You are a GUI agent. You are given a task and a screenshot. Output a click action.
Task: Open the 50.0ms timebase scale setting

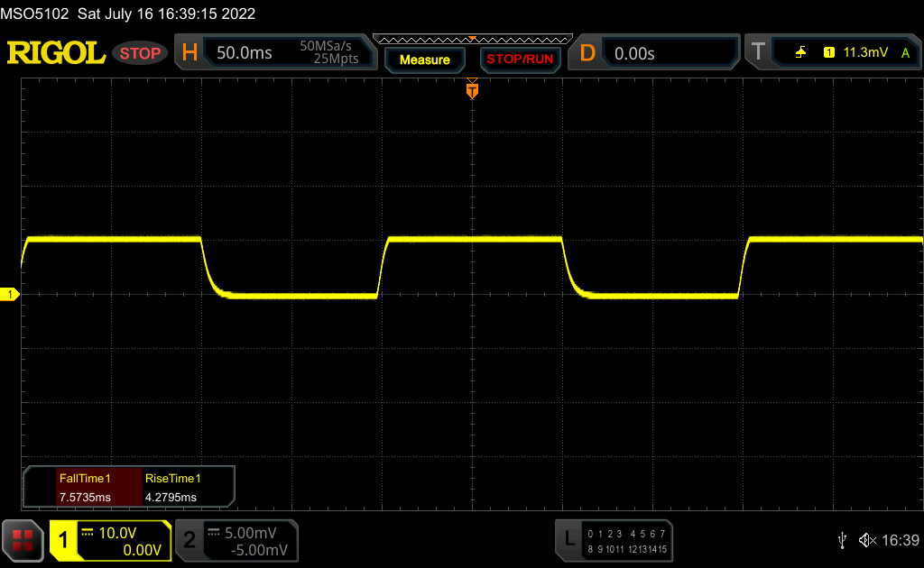click(245, 53)
